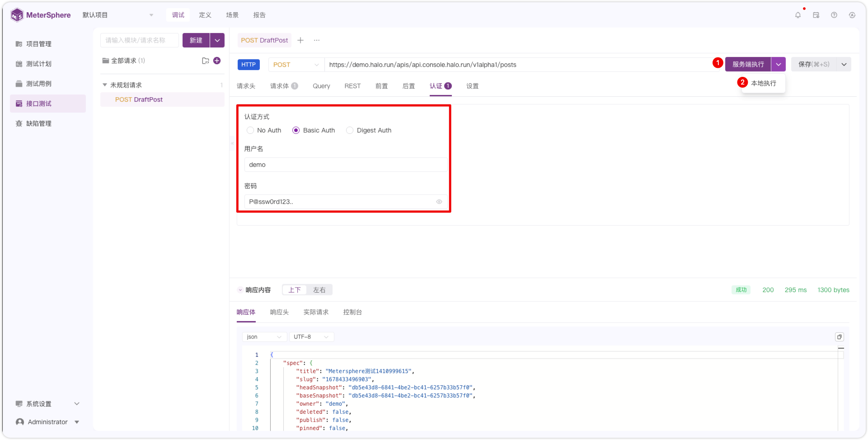This screenshot has height=440, width=868.
Task: Click the 服务端执行 button
Action: point(748,64)
